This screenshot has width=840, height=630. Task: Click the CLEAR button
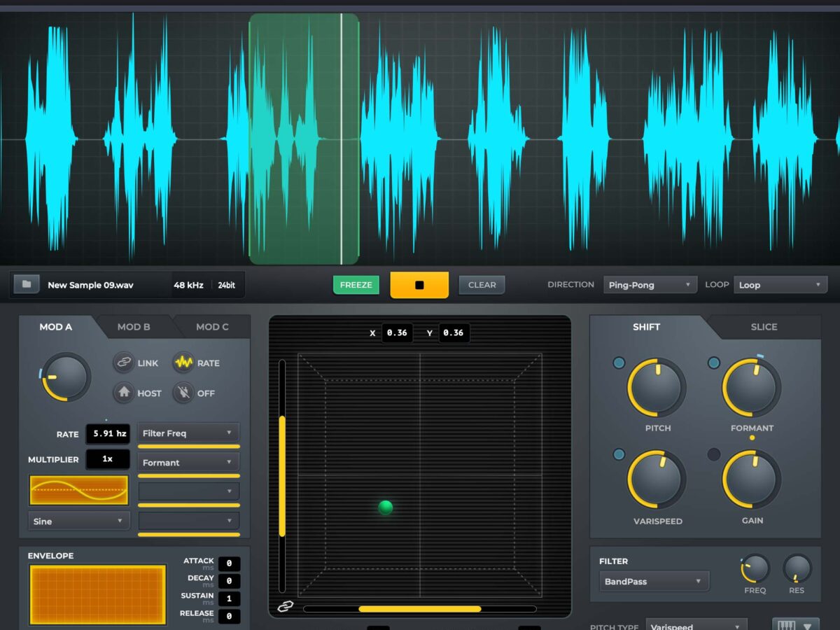482,285
